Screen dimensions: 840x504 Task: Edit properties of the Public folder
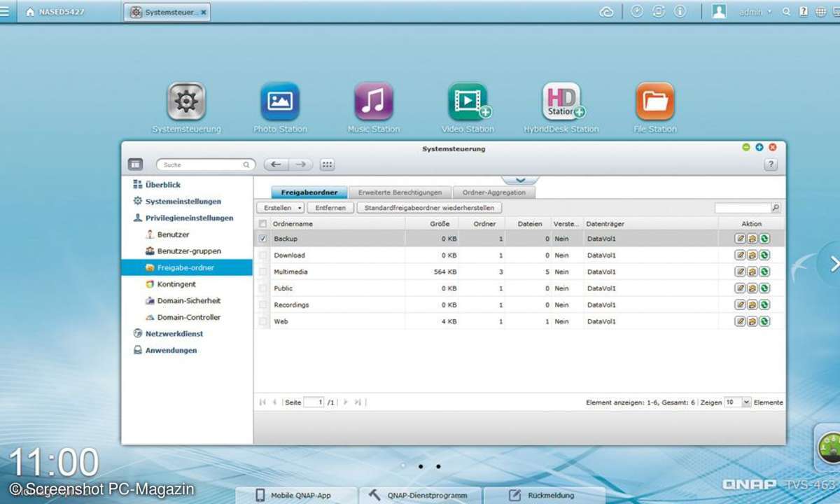[740, 288]
